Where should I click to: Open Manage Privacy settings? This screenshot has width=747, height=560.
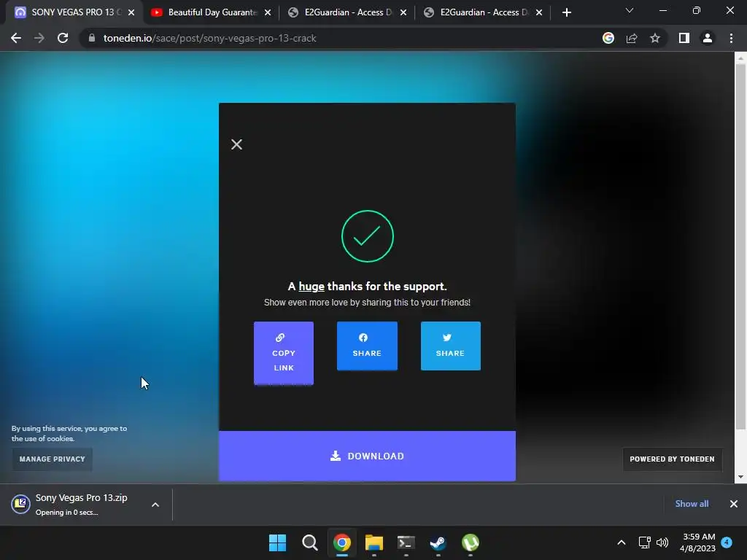coord(53,459)
